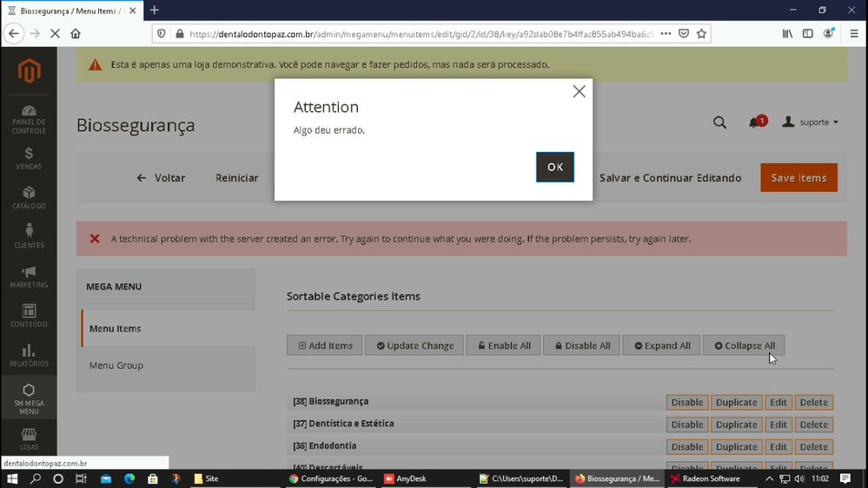Click the admin search magnifier icon
Screen dimensions: 868x488
click(x=719, y=122)
